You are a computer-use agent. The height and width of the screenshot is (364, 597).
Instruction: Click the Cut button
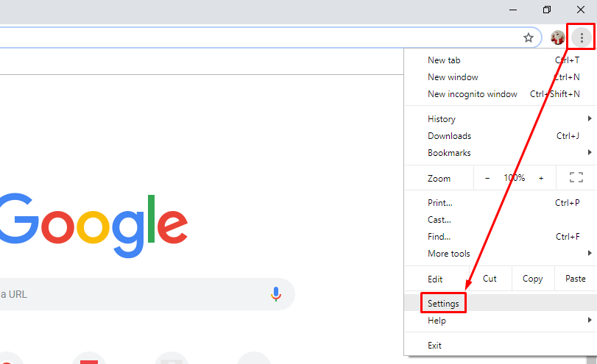[490, 279]
